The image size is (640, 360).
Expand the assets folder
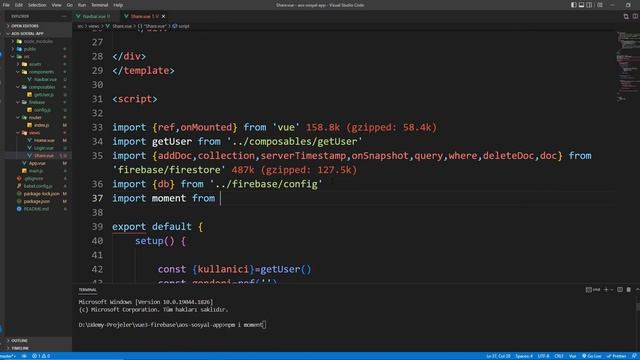pyautogui.click(x=35, y=64)
